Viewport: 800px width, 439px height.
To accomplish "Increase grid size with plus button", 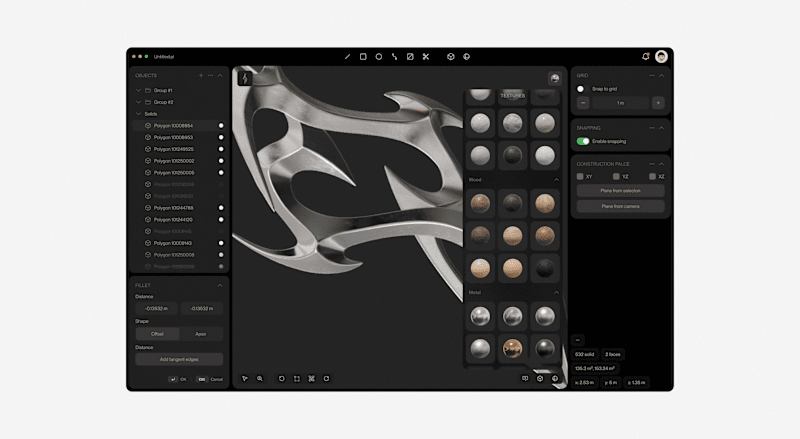I will click(x=658, y=103).
